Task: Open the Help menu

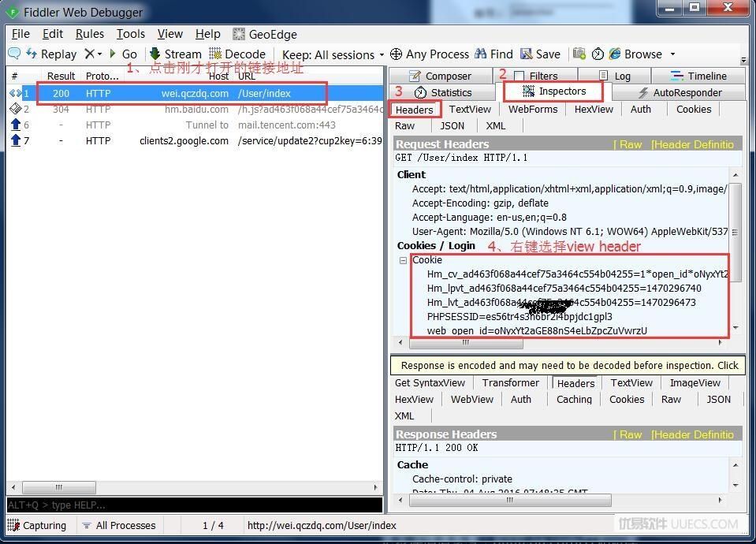Action: 208,34
